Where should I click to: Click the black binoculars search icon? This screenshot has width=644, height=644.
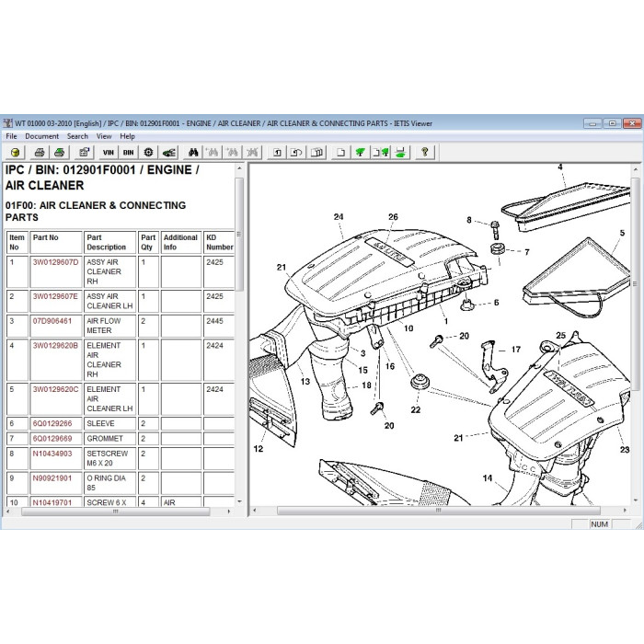(x=193, y=153)
